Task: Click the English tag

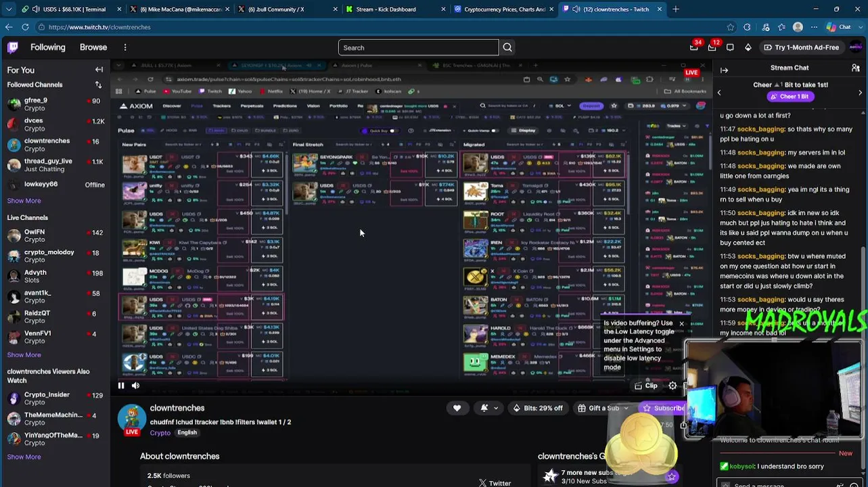Action: click(x=187, y=433)
